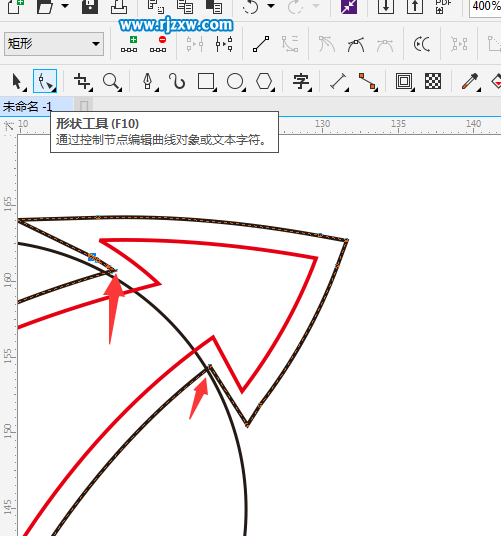Create a new document icon
The image size is (501, 536).
15,6
